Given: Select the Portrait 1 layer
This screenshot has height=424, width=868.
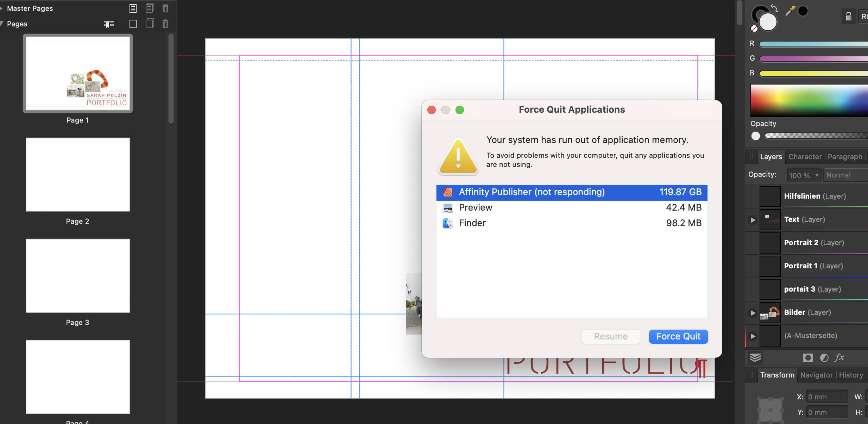Looking at the screenshot, I should pyautogui.click(x=806, y=266).
